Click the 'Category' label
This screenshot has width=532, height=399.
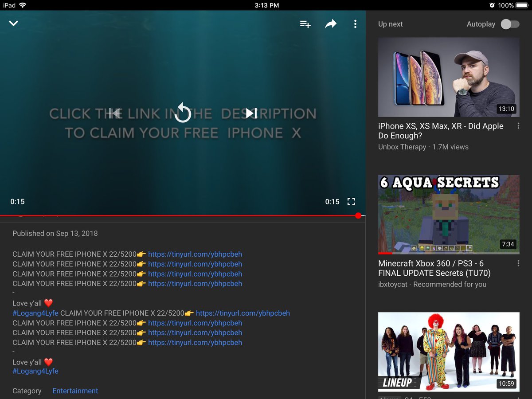pos(27,391)
